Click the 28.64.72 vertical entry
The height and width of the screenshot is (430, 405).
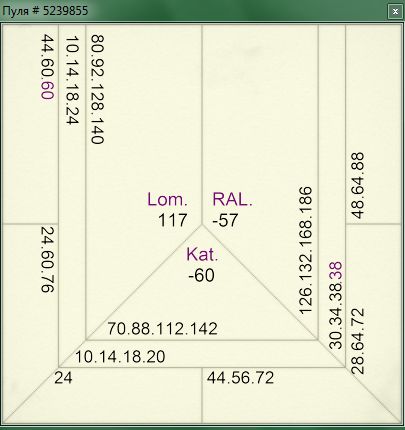358,341
